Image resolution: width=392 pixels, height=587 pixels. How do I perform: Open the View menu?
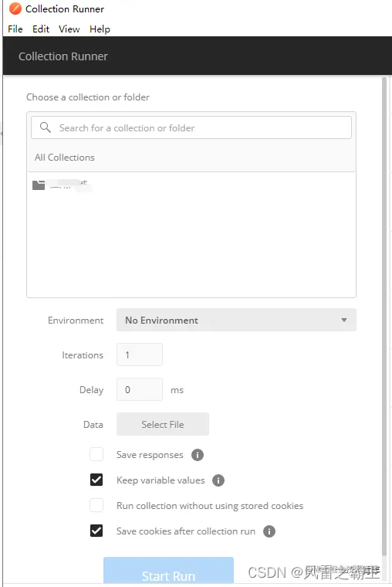(69, 29)
